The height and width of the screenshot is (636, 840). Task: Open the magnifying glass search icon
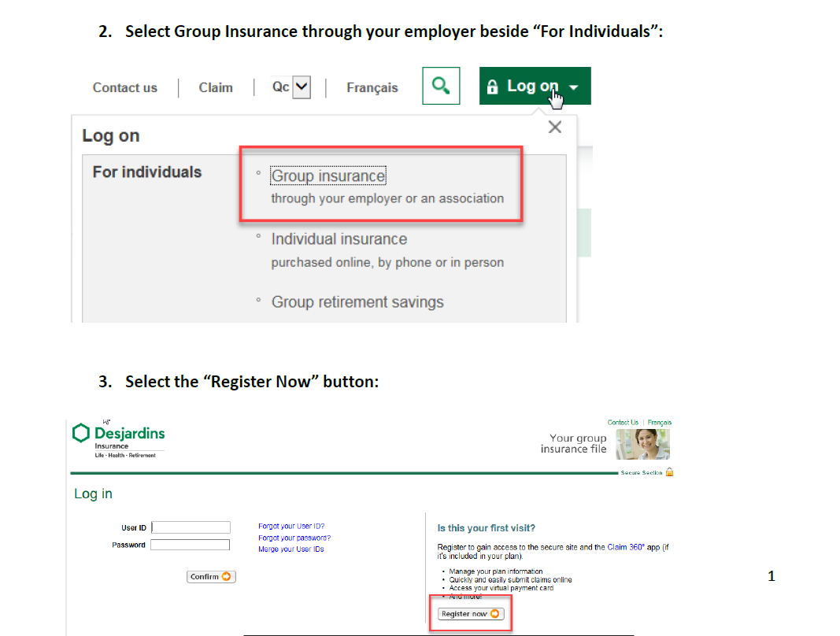pos(441,86)
